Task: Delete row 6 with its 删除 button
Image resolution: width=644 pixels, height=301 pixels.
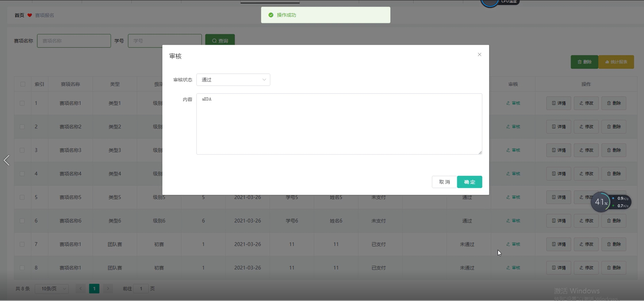Action: tap(614, 221)
